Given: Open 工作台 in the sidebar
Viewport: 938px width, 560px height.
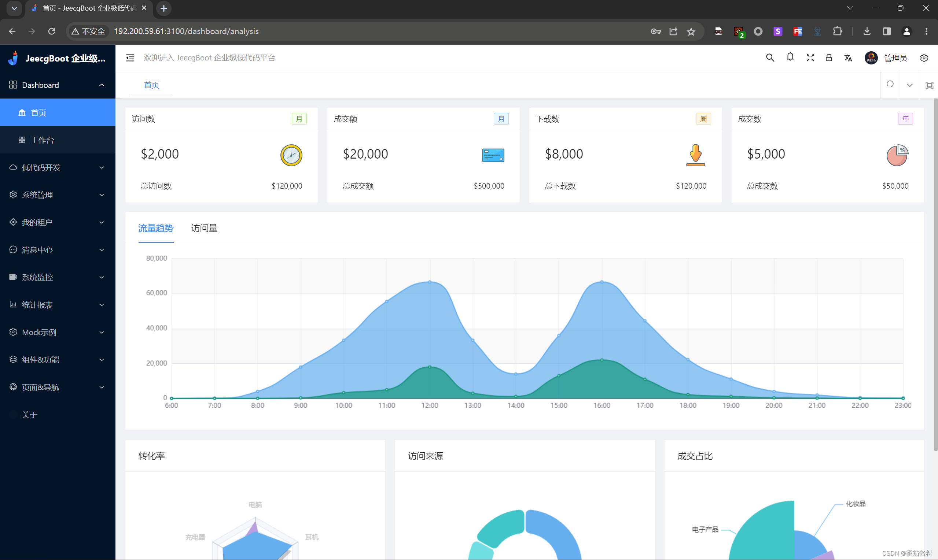Looking at the screenshot, I should [58, 140].
